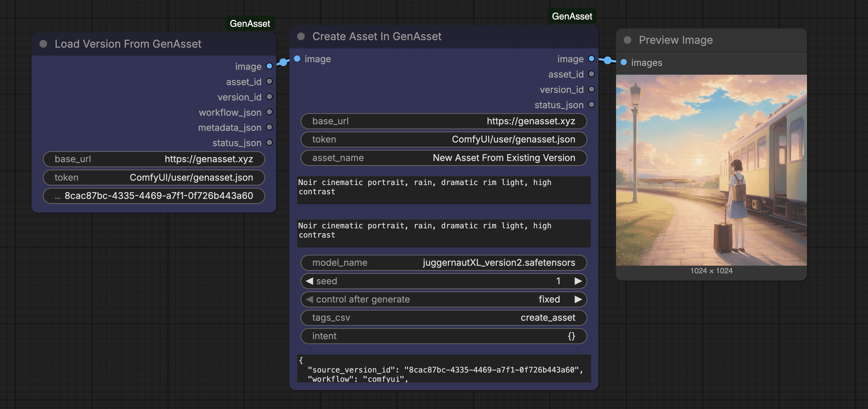Screen dimensions: 868x409
Task: Click the version_id output port on Load Version node
Action: [x=269, y=97]
